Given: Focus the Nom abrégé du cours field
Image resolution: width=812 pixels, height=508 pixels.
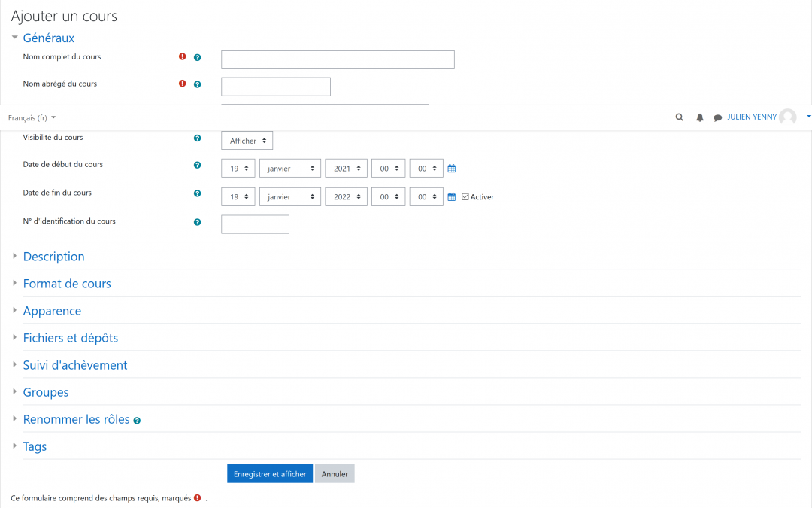Looking at the screenshot, I should pos(275,87).
